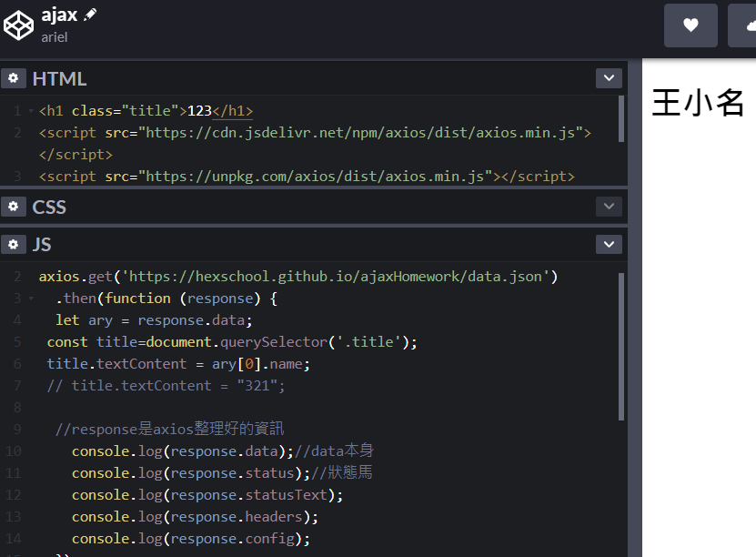Click the JS editor vertical scrollbar

[621, 347]
